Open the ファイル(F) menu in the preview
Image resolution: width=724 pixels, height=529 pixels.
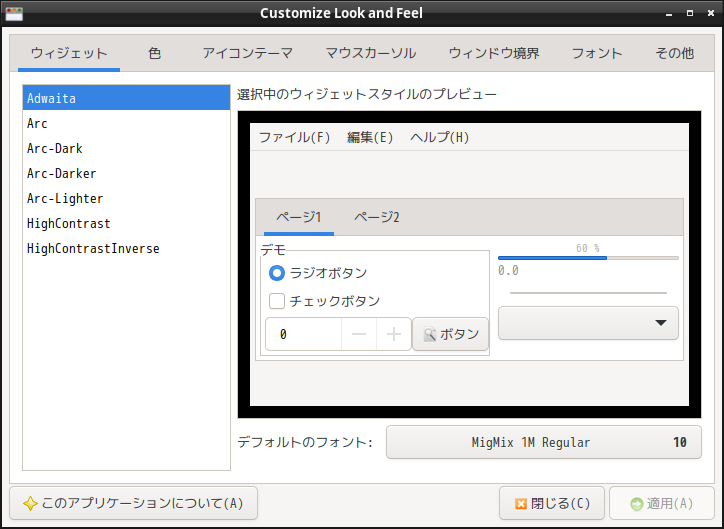294,138
